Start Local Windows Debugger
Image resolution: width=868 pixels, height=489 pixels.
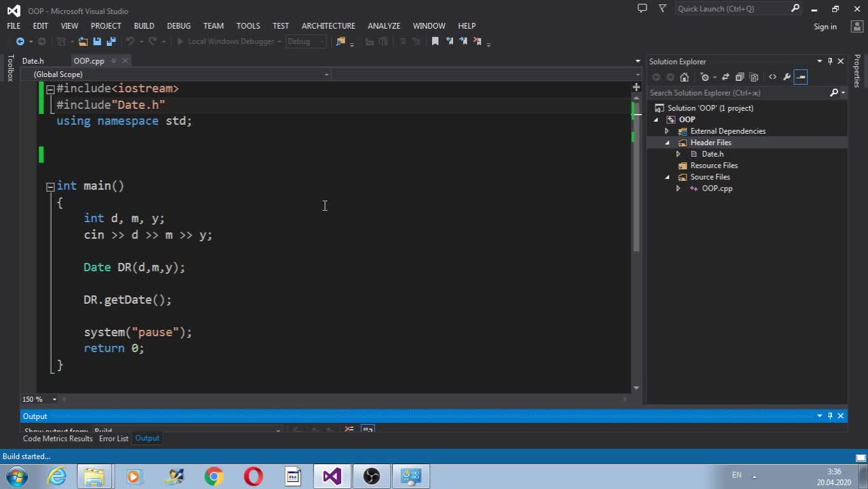(x=229, y=41)
